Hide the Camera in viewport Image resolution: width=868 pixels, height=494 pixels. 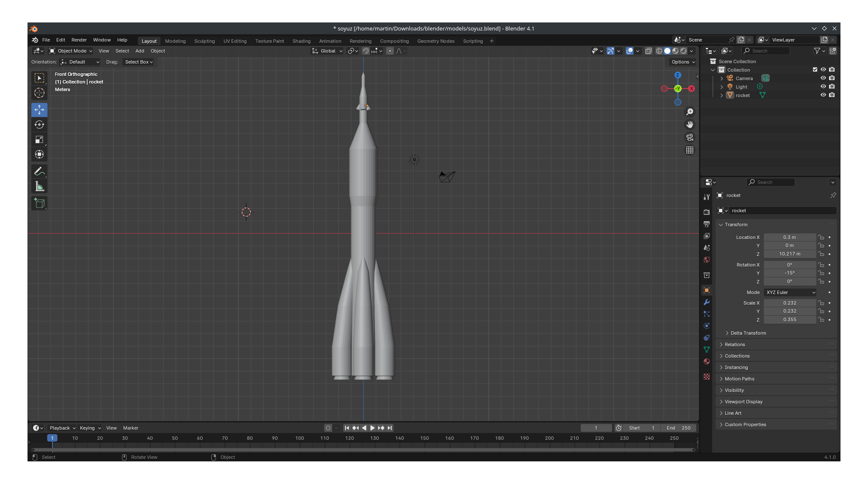pyautogui.click(x=823, y=78)
